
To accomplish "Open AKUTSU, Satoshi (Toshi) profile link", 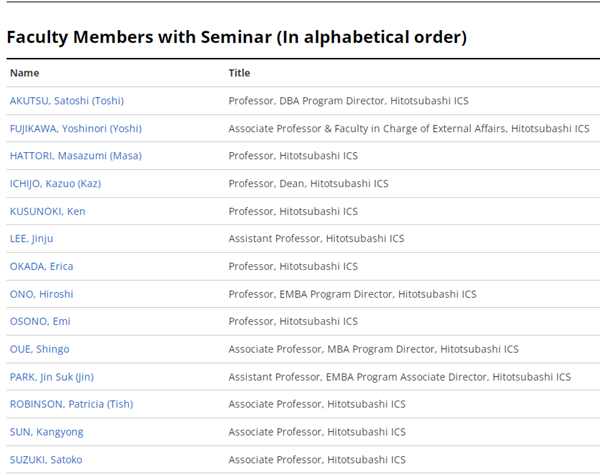I will pos(67,101).
